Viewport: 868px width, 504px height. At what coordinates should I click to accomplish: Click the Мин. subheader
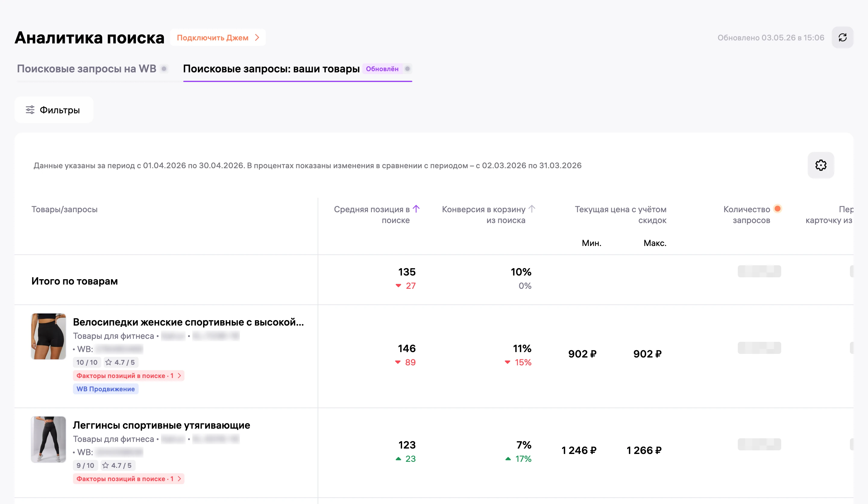(591, 243)
